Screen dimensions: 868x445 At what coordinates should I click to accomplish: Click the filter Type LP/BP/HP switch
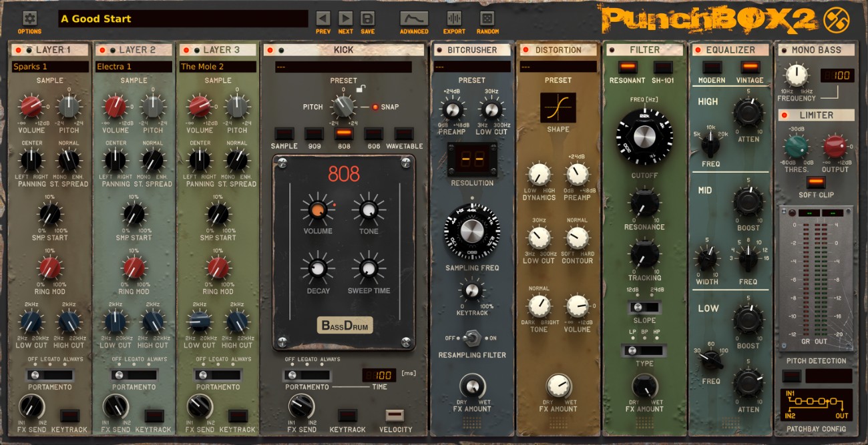[644, 350]
